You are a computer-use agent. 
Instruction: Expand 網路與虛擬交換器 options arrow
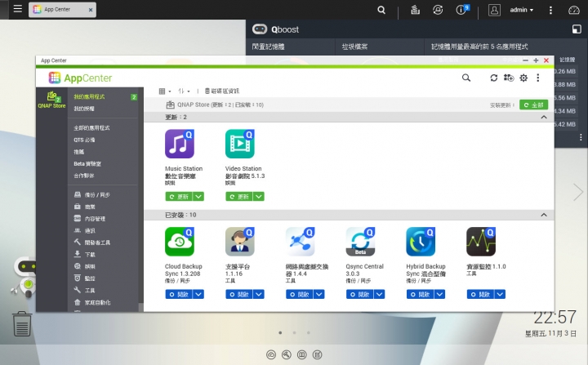pos(319,295)
